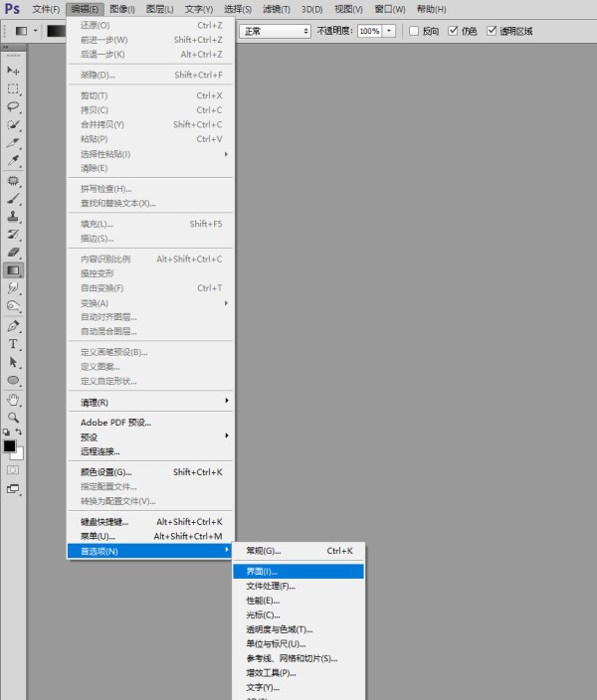Select the Spot Healing Brush tool

point(13,180)
